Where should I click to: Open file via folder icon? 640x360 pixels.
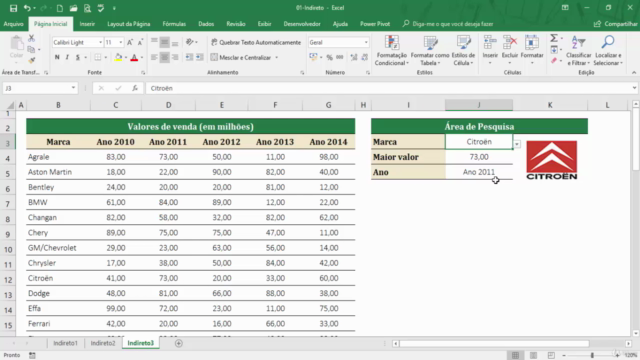point(73,8)
